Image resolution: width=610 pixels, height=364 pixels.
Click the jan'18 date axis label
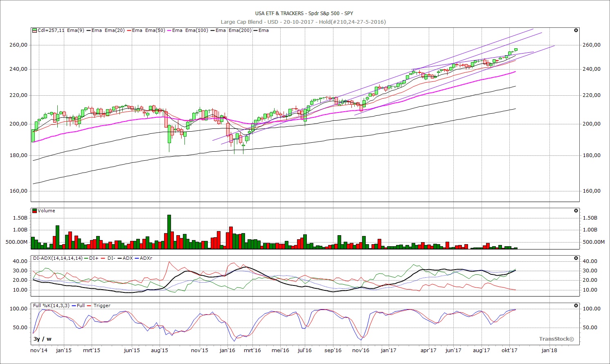[x=549, y=351]
